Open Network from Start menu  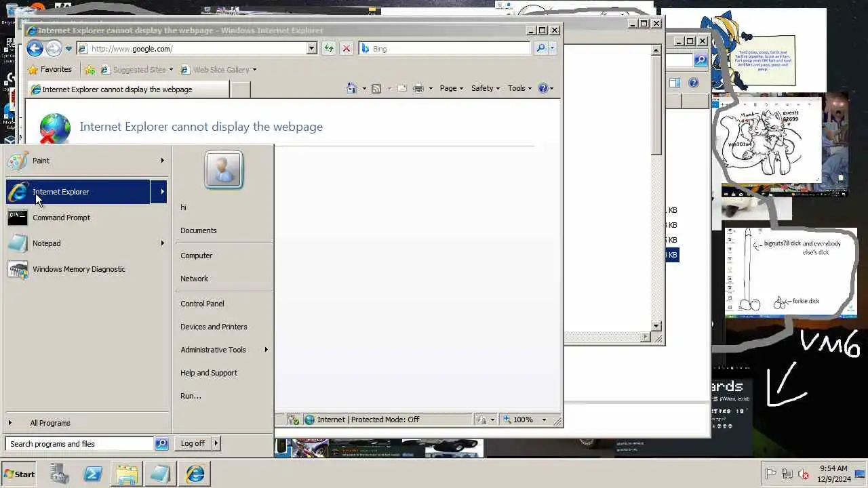[x=223, y=279]
